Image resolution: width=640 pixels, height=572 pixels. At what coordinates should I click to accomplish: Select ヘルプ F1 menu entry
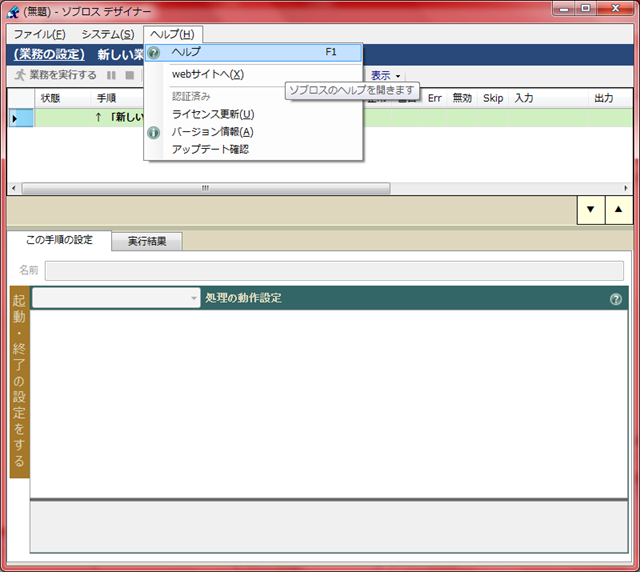[253, 52]
